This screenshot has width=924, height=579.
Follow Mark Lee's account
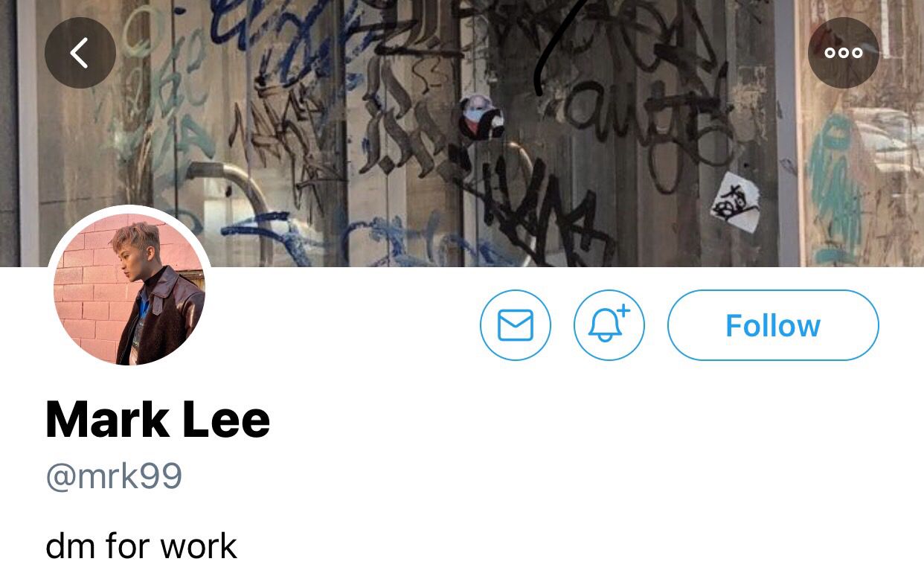pos(773,325)
